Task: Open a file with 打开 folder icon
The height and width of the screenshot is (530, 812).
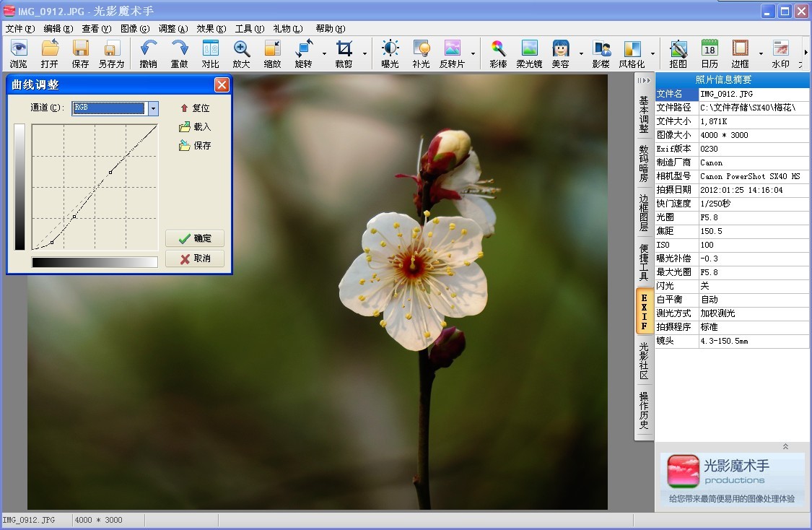Action: [x=50, y=53]
